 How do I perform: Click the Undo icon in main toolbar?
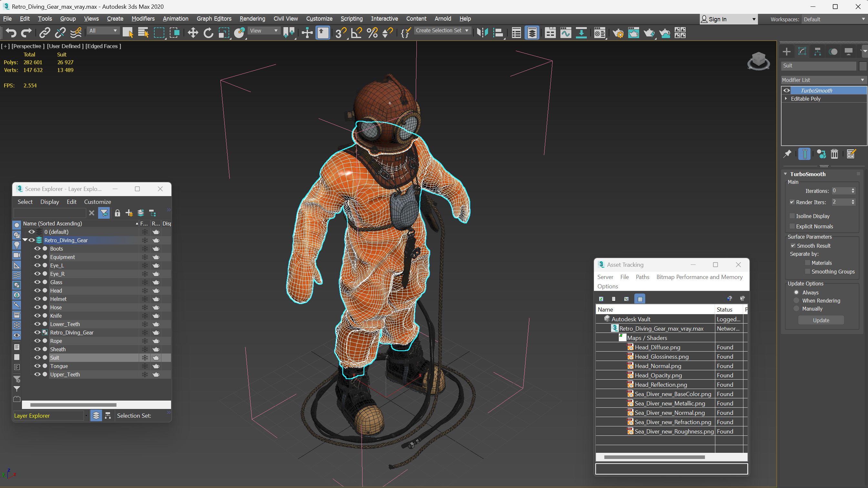click(x=11, y=33)
